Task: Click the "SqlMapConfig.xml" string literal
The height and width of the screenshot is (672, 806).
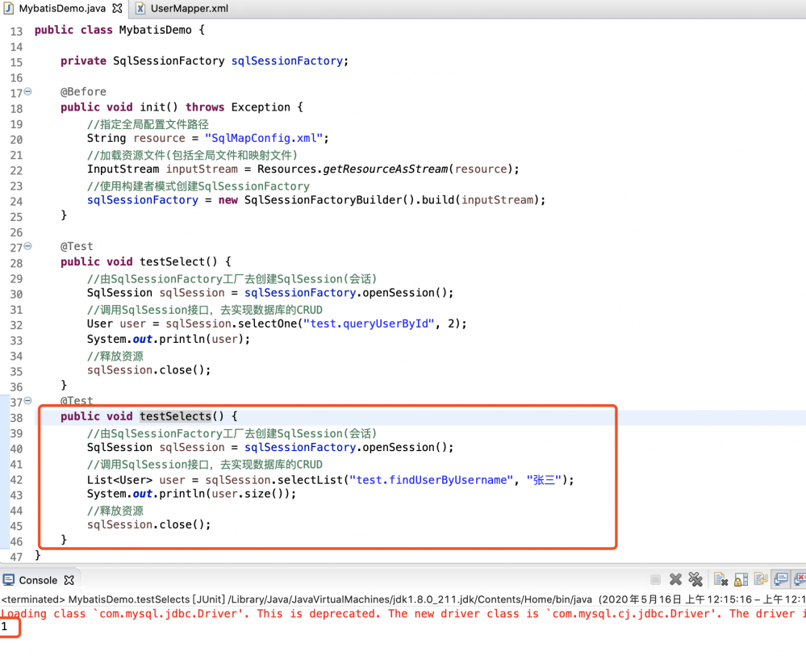Action: click(264, 138)
